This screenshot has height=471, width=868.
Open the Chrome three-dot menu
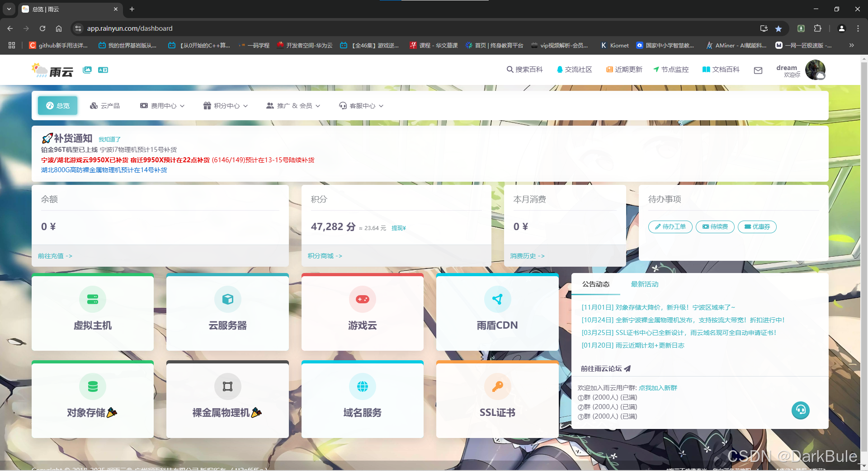pyautogui.click(x=858, y=28)
